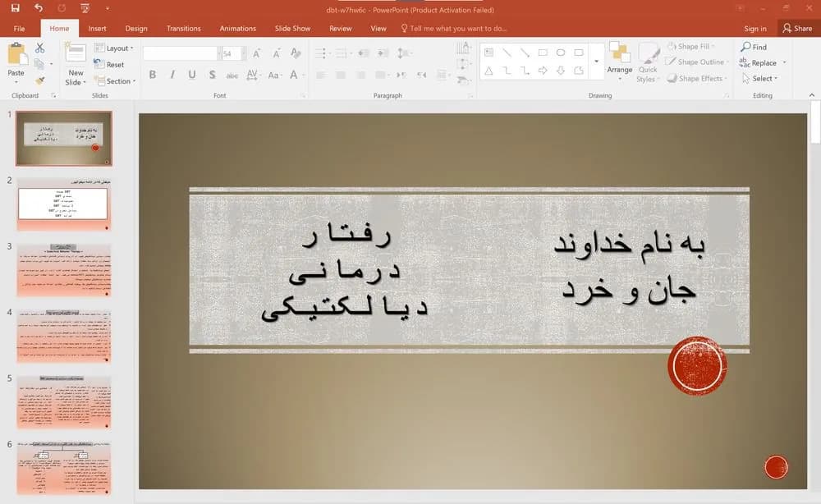Increase list indent level

pos(383,53)
